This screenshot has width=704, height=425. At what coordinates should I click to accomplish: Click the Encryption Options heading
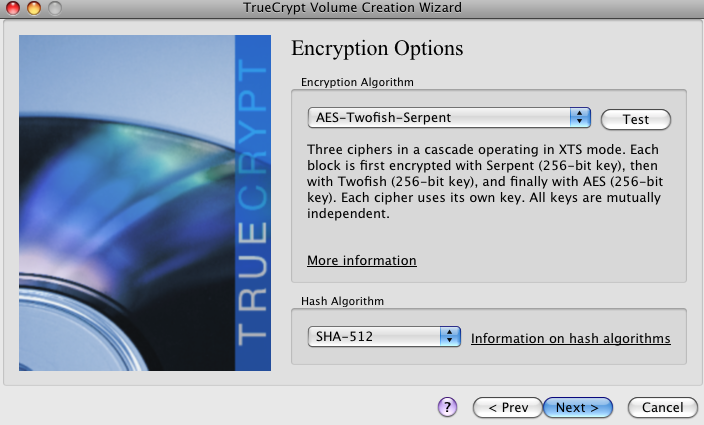(x=377, y=48)
